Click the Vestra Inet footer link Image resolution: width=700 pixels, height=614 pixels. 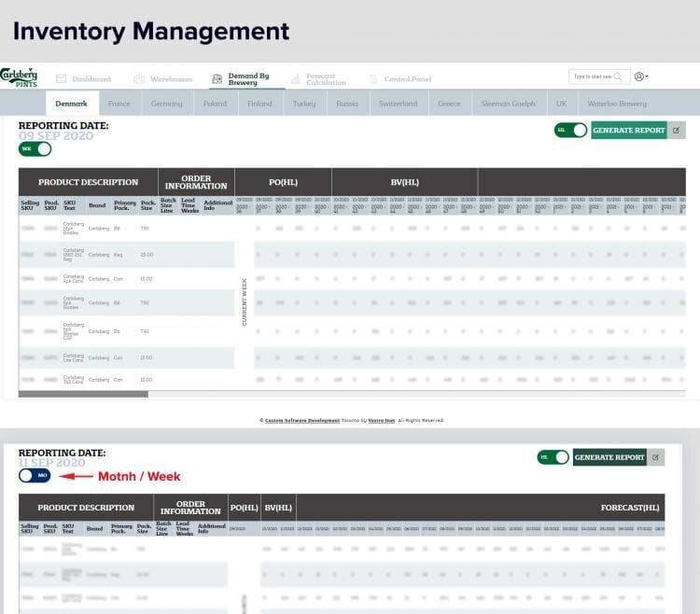381,420
